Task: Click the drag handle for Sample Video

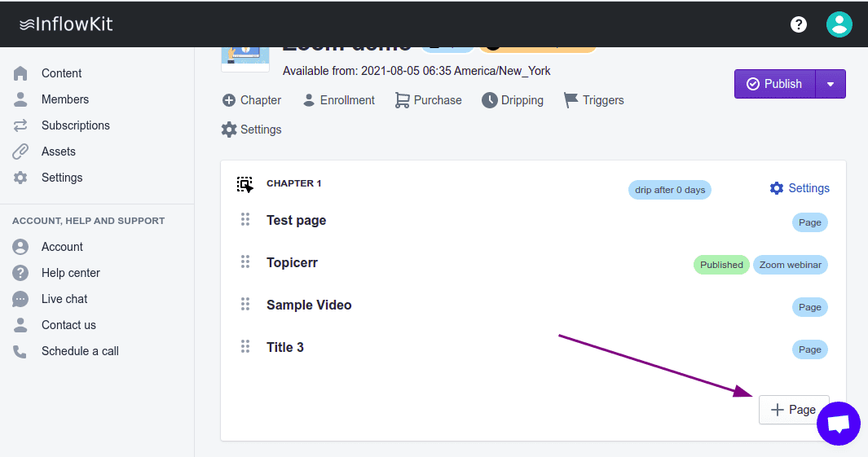Action: point(245,305)
